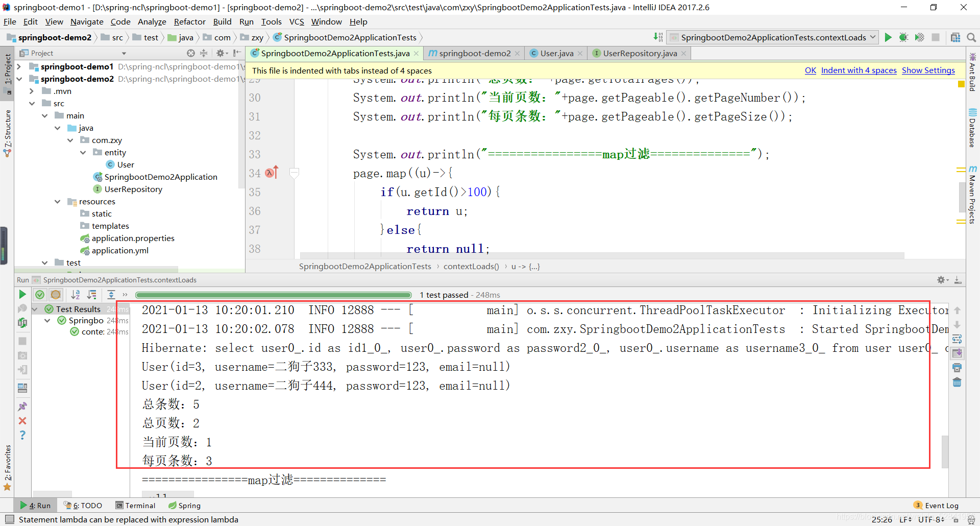Open the Refactor menu
The image size is (980, 526).
pyautogui.click(x=189, y=21)
